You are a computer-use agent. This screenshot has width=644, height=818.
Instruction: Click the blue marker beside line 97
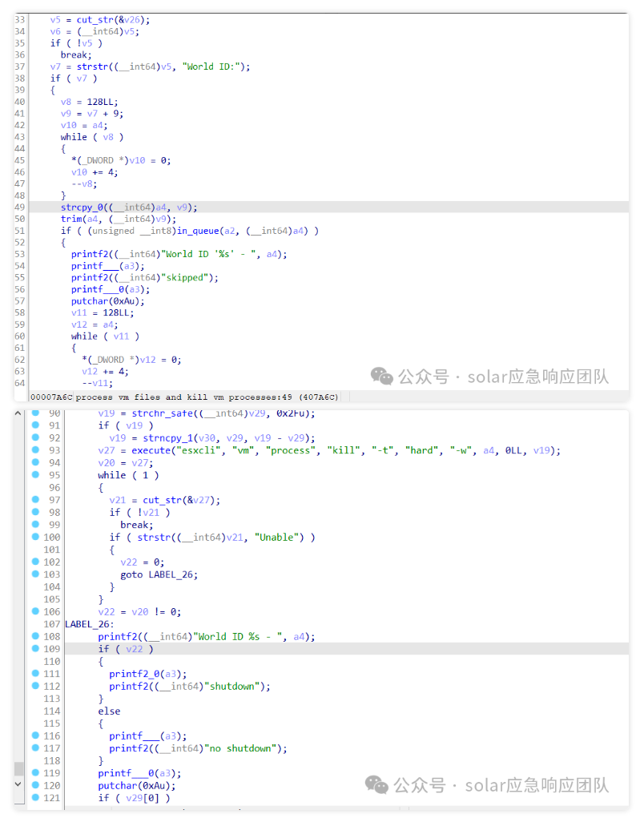click(35, 499)
